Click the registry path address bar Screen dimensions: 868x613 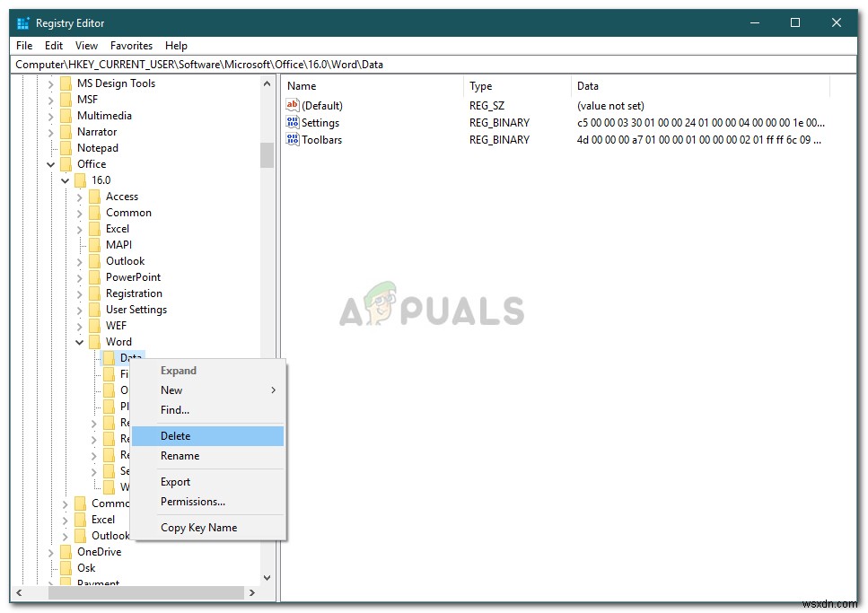433,65
